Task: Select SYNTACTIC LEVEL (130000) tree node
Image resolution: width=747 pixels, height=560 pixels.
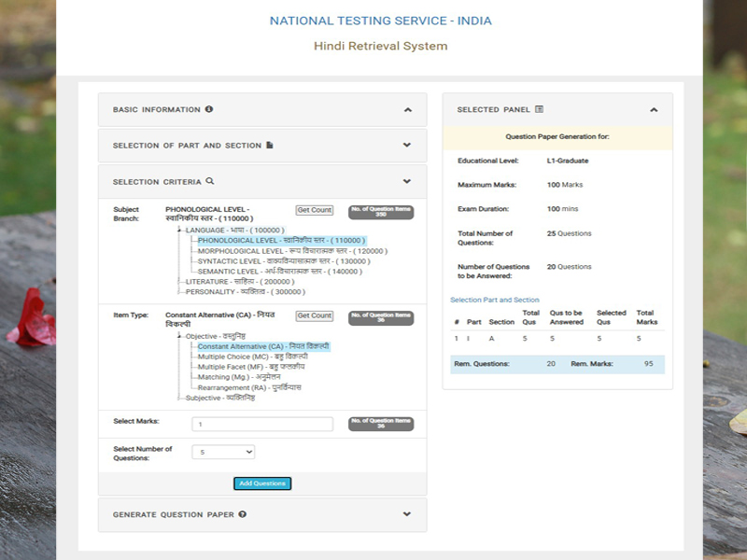Action: click(x=284, y=261)
